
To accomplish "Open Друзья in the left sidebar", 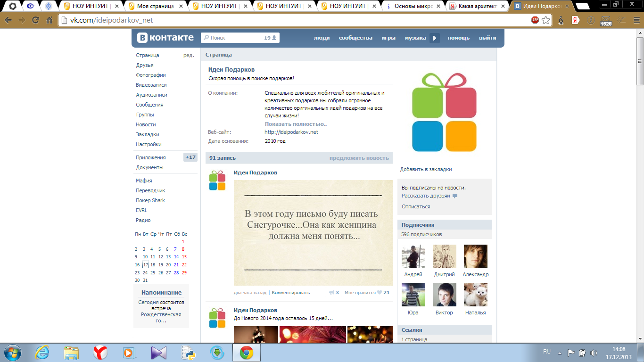I will click(x=145, y=65).
